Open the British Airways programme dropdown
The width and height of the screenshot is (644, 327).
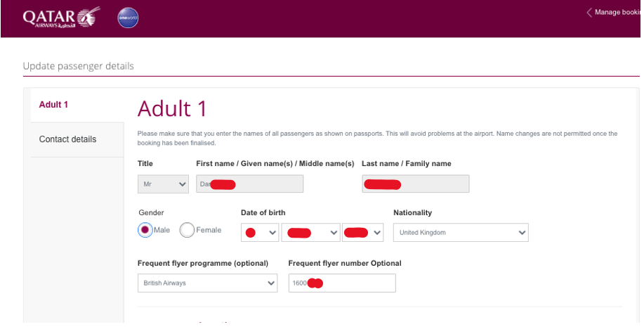tap(207, 283)
